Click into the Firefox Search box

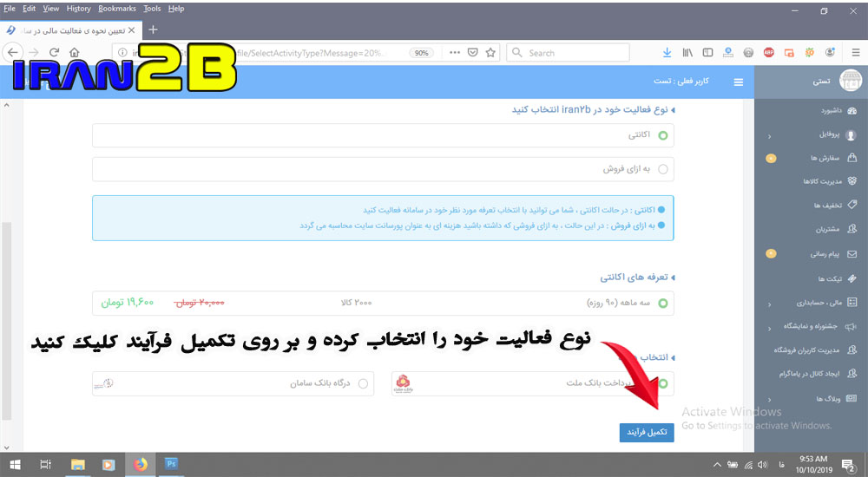click(x=568, y=53)
